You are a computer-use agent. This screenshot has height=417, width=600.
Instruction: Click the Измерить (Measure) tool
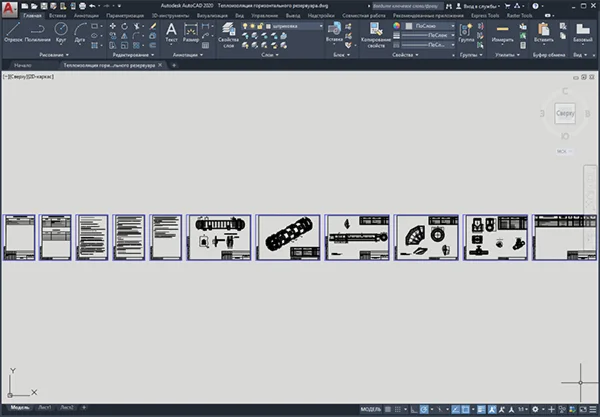click(502, 32)
